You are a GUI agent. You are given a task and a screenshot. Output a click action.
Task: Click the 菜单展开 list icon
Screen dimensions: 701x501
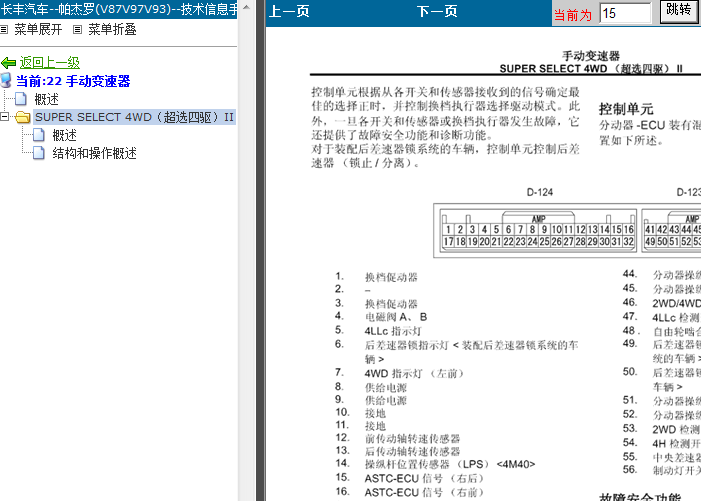(4, 30)
